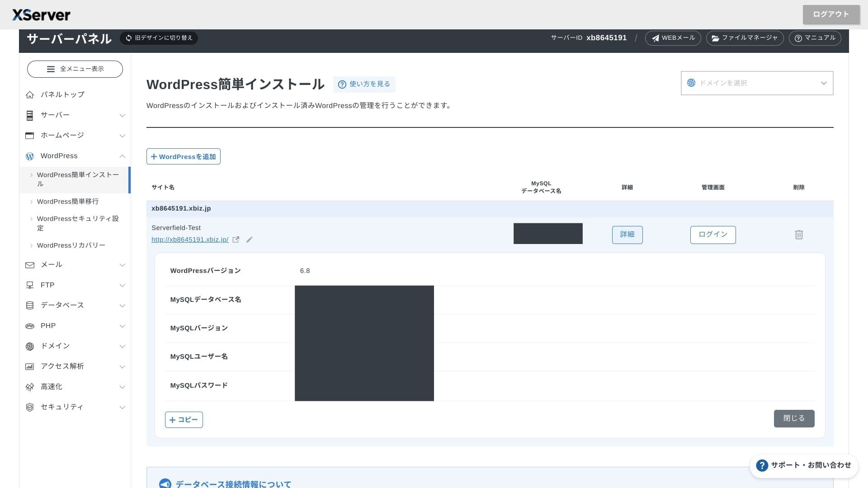Click the ホームページ window icon
The image size is (868, 488).
pyautogui.click(x=30, y=136)
